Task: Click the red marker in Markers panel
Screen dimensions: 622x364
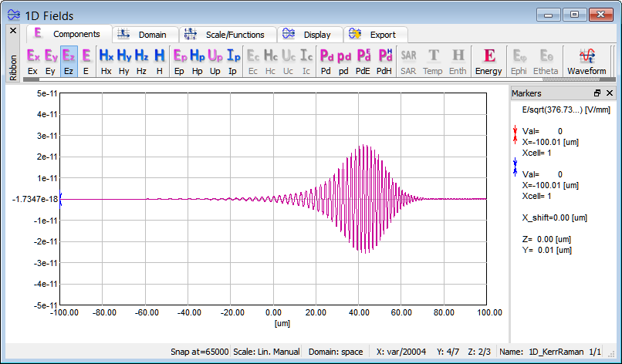Action: point(516,136)
